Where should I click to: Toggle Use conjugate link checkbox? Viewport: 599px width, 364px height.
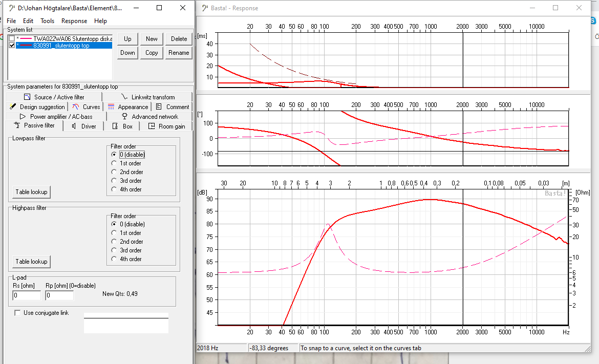[17, 313]
